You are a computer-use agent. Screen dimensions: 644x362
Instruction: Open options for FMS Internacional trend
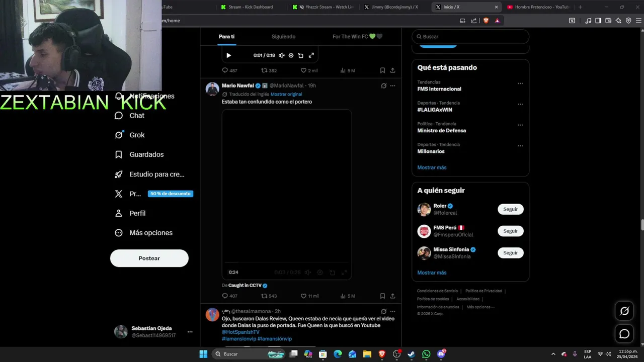click(520, 83)
